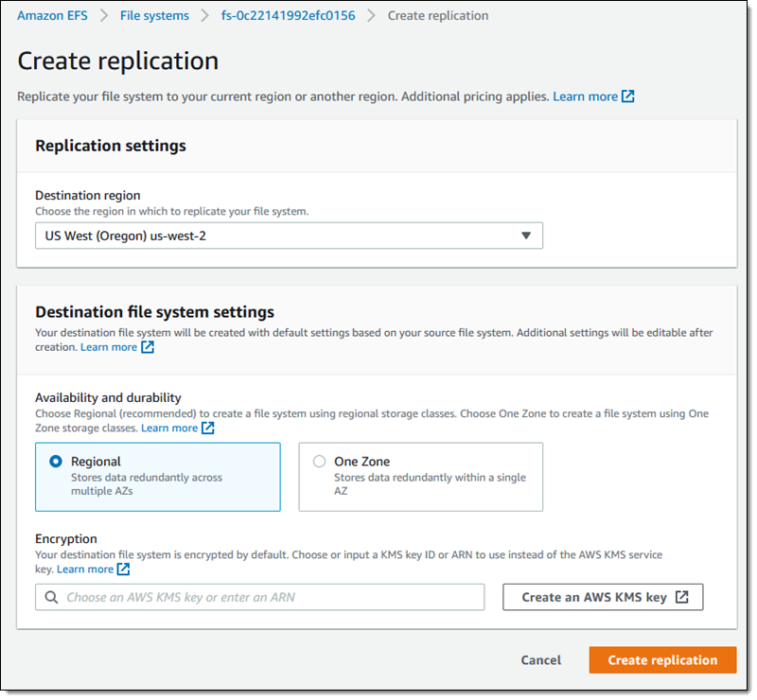Click external icon beside Encryption Learn more

tap(123, 569)
